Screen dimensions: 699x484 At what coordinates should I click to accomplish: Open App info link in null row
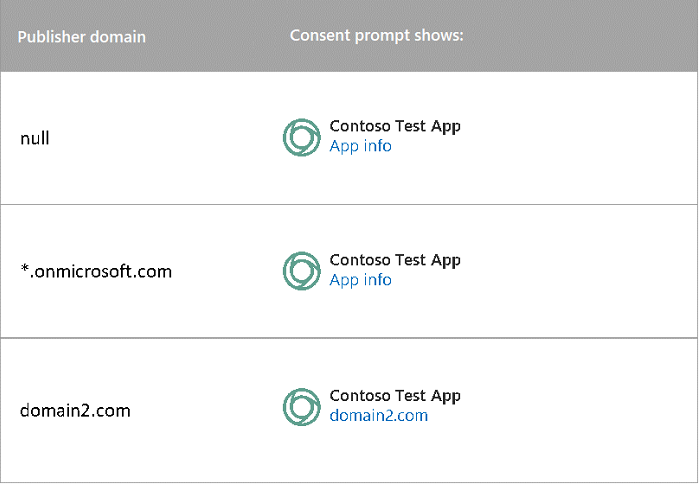(x=360, y=146)
